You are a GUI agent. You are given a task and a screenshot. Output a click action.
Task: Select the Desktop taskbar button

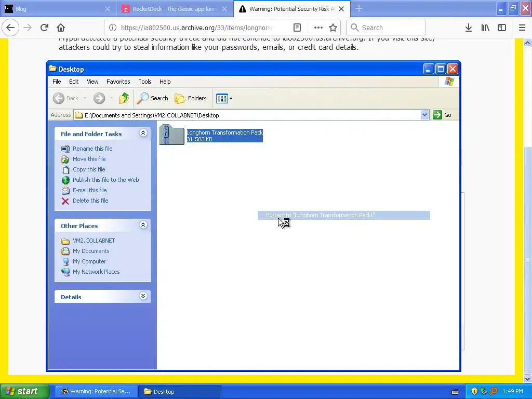pyautogui.click(x=180, y=392)
